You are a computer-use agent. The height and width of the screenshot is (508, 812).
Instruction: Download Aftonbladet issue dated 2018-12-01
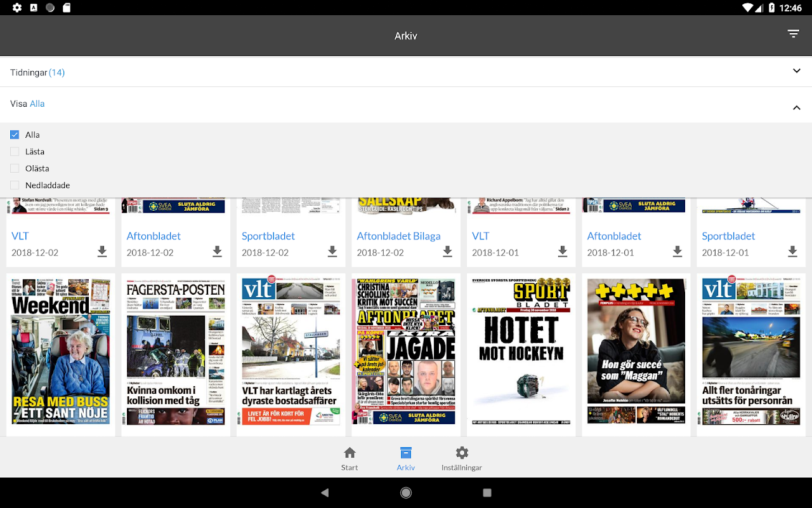tap(678, 252)
